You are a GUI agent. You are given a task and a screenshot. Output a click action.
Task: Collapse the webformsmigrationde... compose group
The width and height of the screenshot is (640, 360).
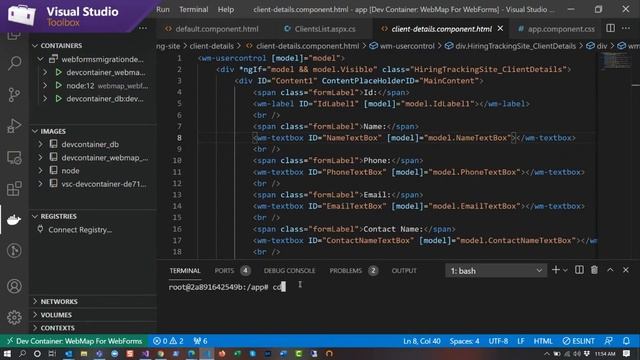click(x=40, y=59)
